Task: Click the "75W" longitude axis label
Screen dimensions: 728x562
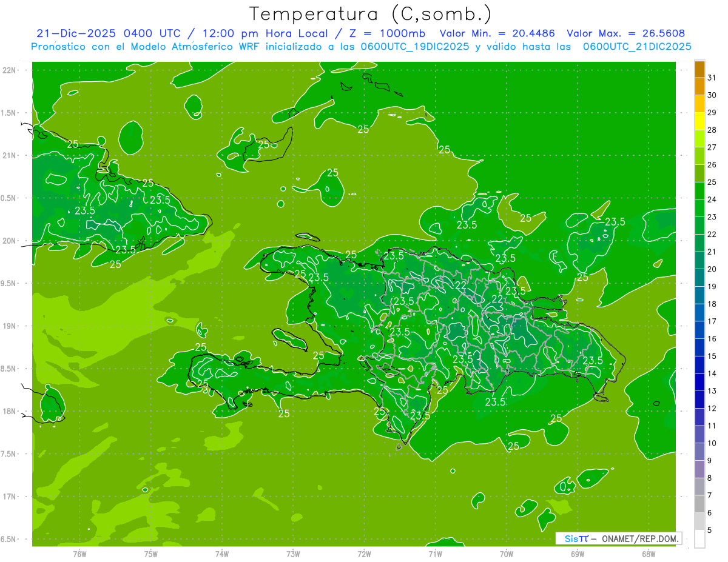Action: [151, 554]
